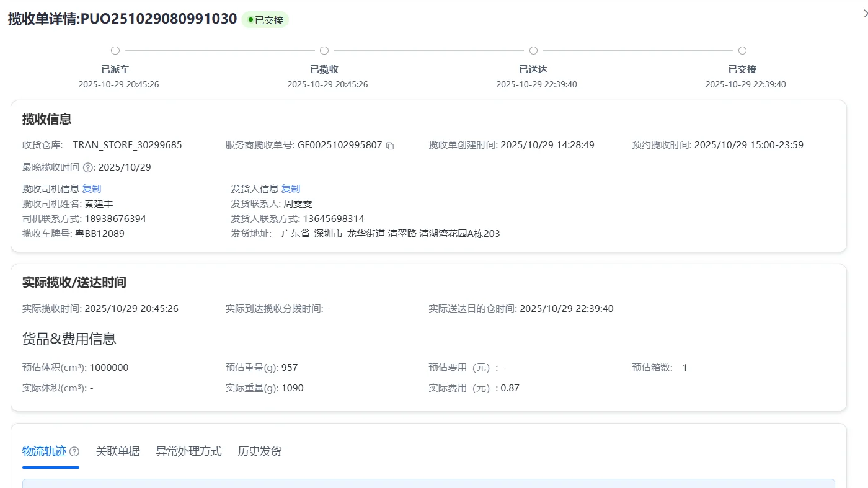Select the 已揽收 progress step circle
Screen dimensions: 868x488
pyautogui.click(x=324, y=51)
